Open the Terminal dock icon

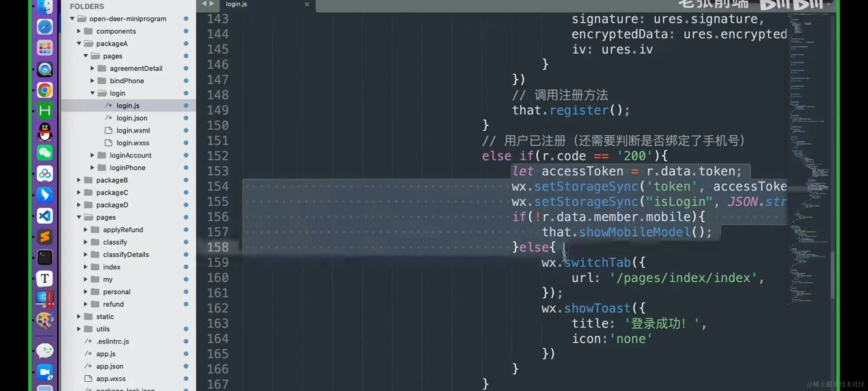tap(45, 258)
